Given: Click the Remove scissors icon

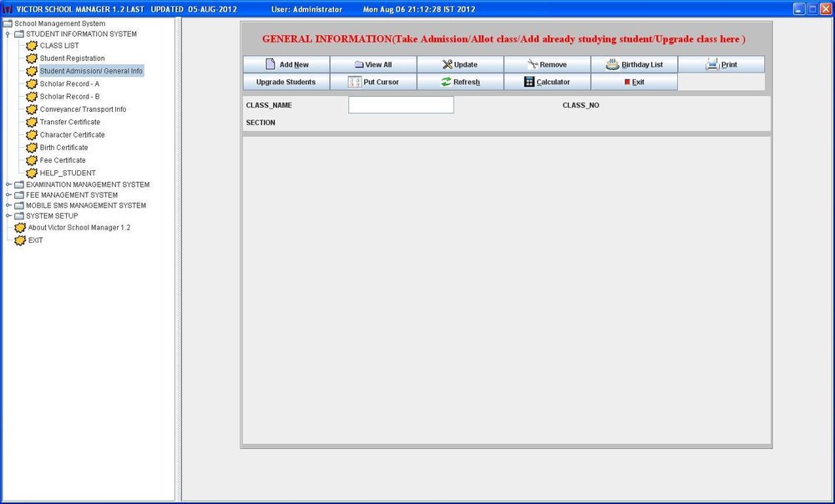Looking at the screenshot, I should click(x=533, y=64).
